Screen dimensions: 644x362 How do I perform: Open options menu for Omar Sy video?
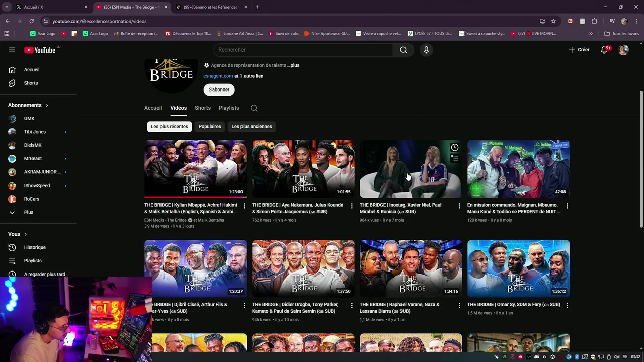click(567, 305)
